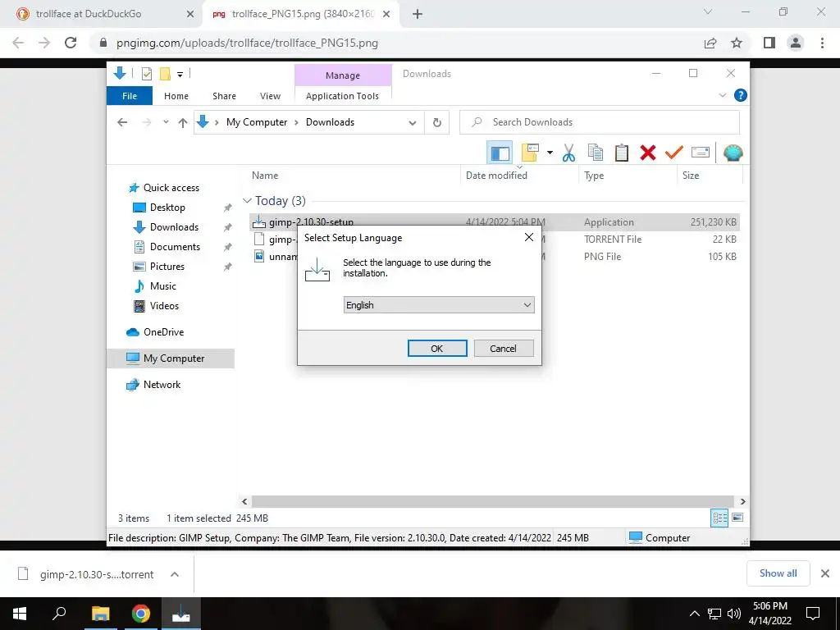Image resolution: width=840 pixels, height=630 pixels.
Task: Click the Cut scissors icon
Action: (x=569, y=153)
